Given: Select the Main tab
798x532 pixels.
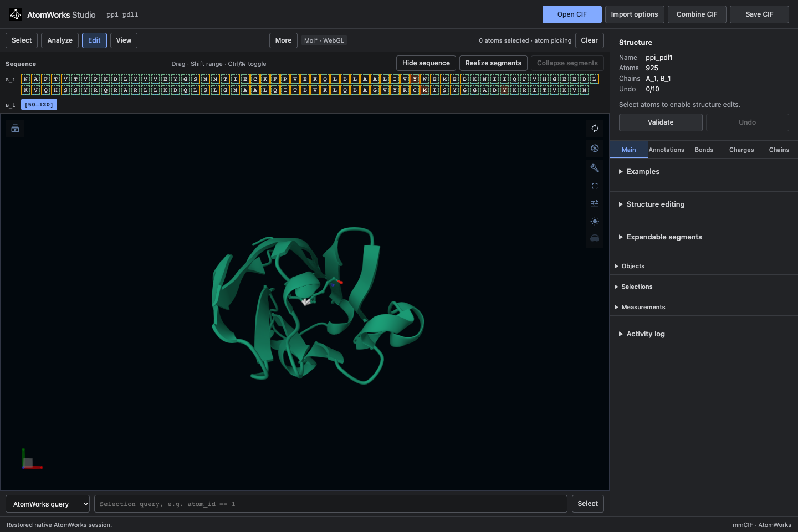Looking at the screenshot, I should (628, 150).
